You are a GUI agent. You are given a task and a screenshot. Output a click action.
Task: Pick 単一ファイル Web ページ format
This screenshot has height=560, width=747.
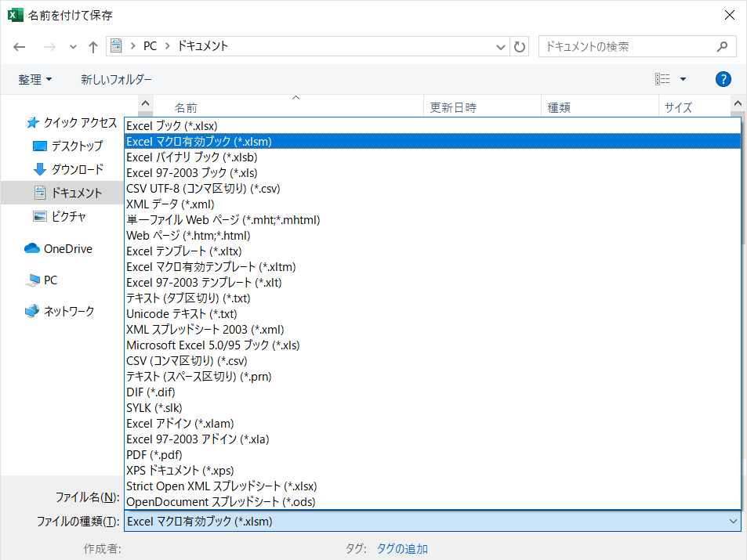(x=433, y=220)
